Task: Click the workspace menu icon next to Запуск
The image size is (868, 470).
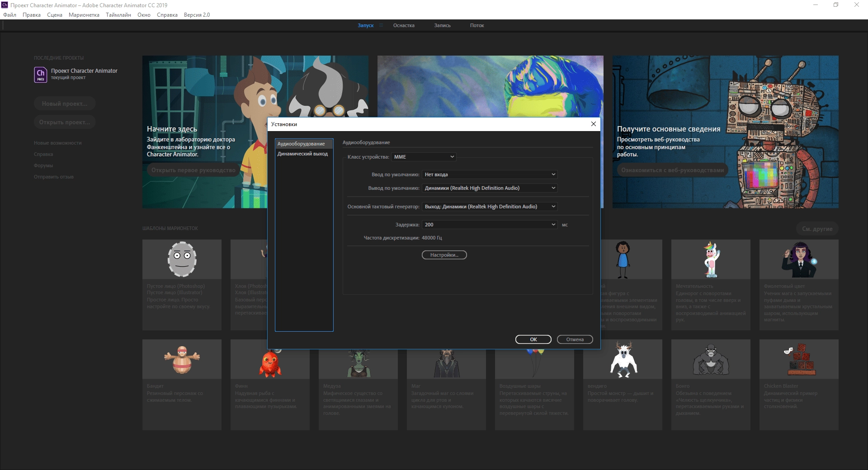Action: click(381, 25)
